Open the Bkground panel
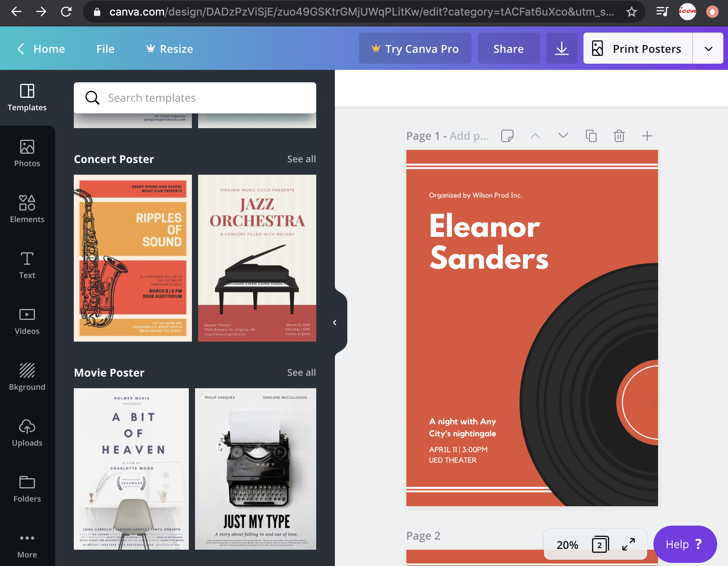The image size is (728, 566). [x=27, y=377]
